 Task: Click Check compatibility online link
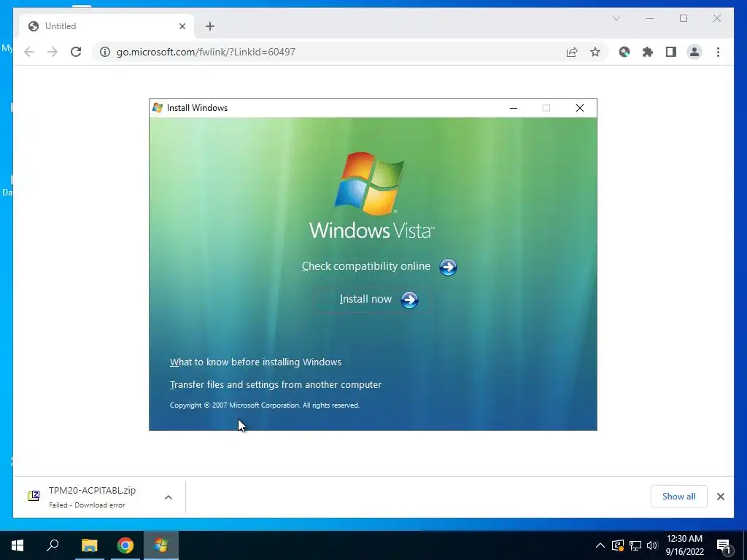(366, 266)
